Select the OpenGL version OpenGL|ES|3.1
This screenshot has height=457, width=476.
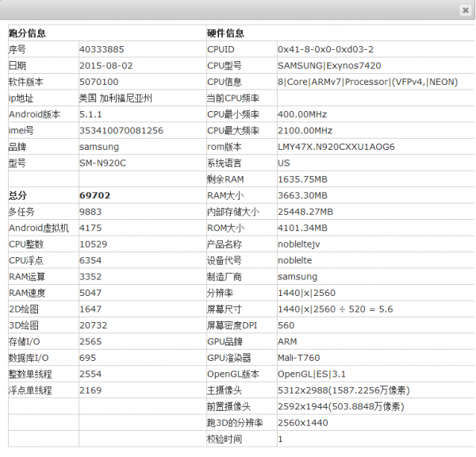310,374
